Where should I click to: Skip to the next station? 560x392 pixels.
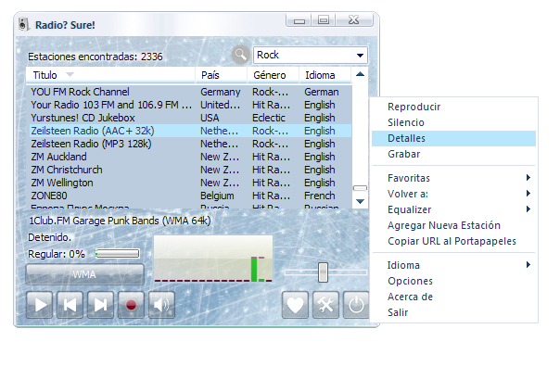coord(101,305)
